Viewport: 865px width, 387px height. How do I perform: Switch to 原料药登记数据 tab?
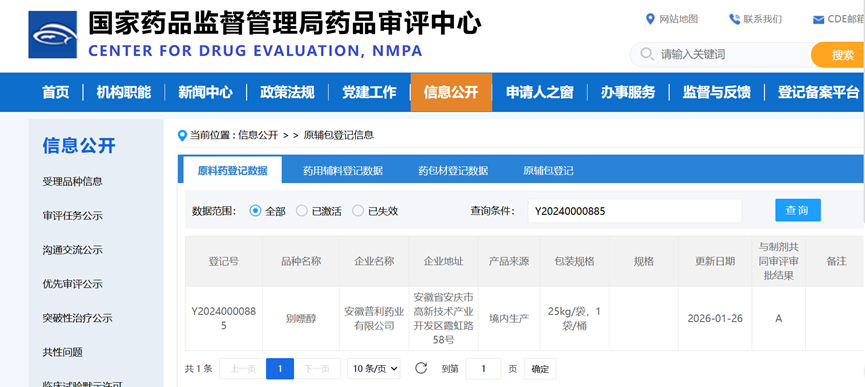click(x=232, y=170)
